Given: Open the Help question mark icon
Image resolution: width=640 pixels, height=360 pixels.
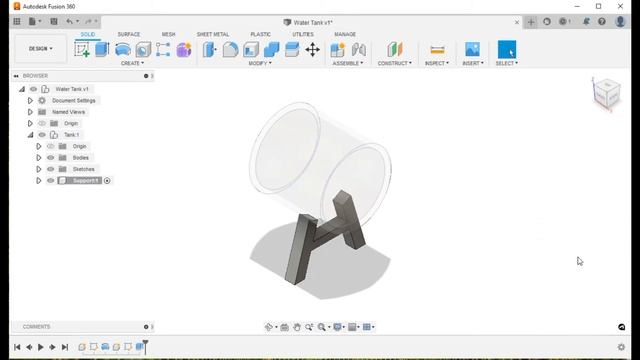Looking at the screenshot, I should pos(602,22).
